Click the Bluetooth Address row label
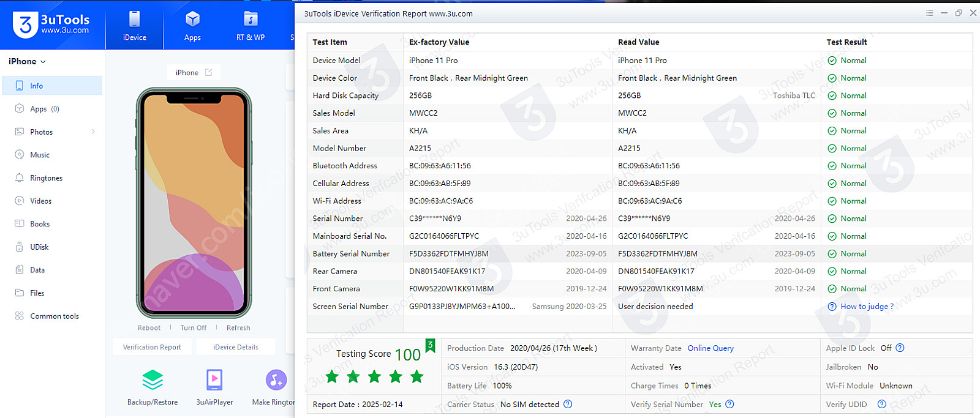 click(x=345, y=166)
